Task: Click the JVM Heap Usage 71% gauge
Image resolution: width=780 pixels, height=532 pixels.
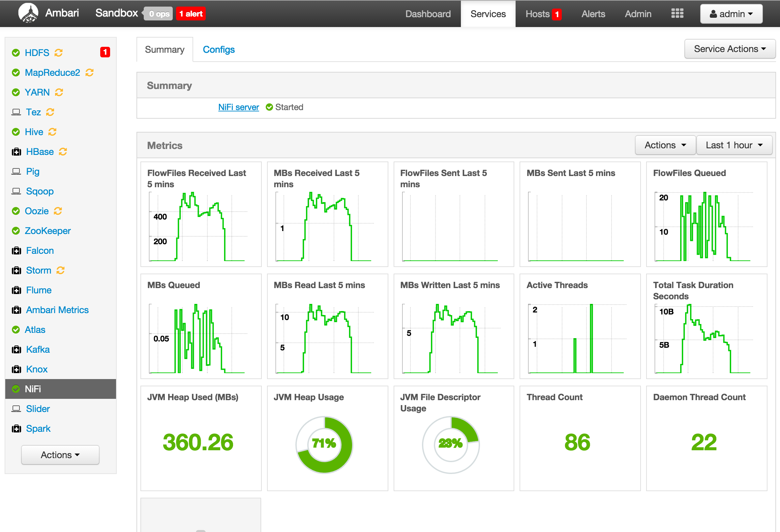Action: click(x=324, y=444)
